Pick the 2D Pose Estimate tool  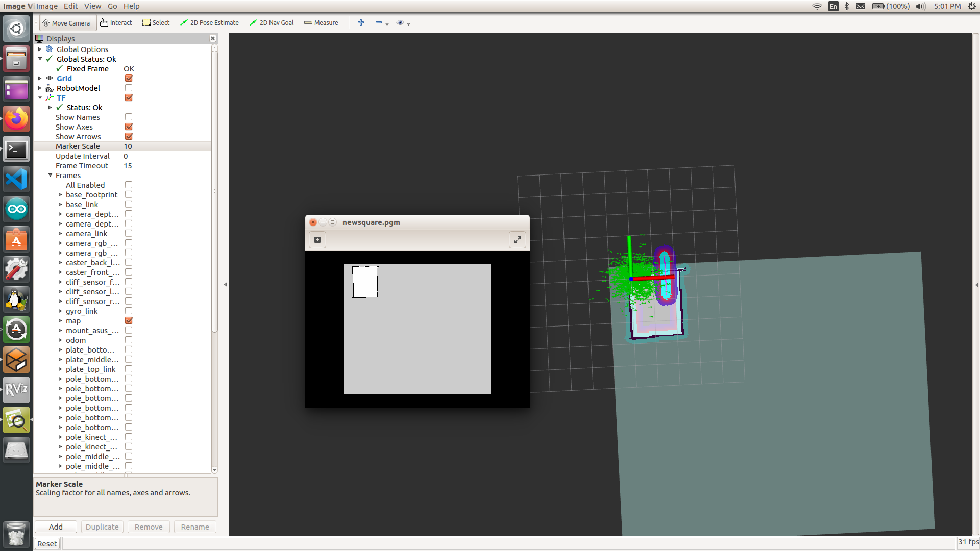pyautogui.click(x=209, y=23)
